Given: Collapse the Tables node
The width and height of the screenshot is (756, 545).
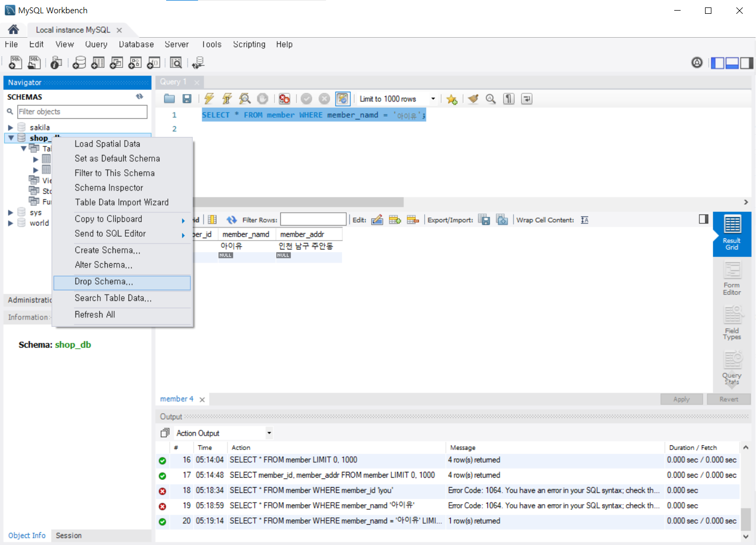Looking at the screenshot, I should 23,149.
